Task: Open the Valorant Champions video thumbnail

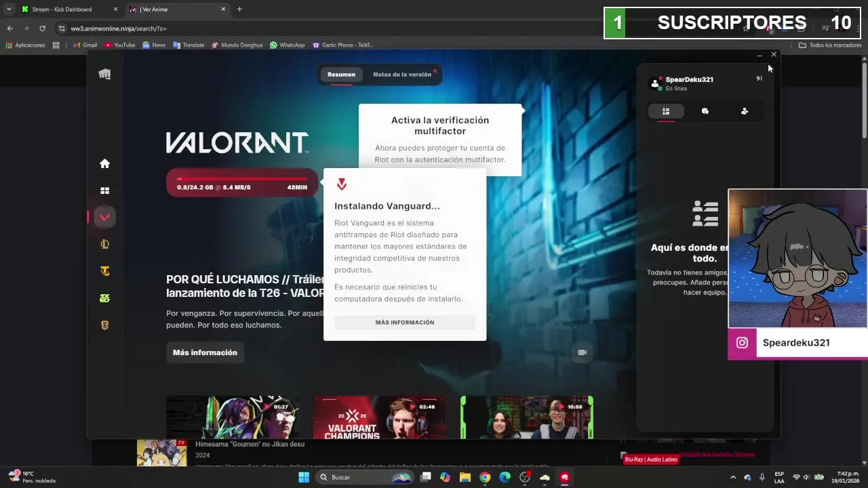Action: click(x=380, y=418)
